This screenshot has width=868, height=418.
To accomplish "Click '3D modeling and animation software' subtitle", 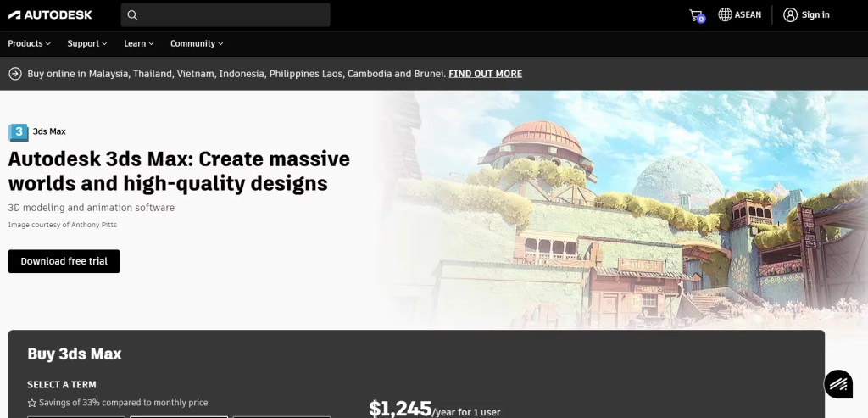I will [92, 209].
